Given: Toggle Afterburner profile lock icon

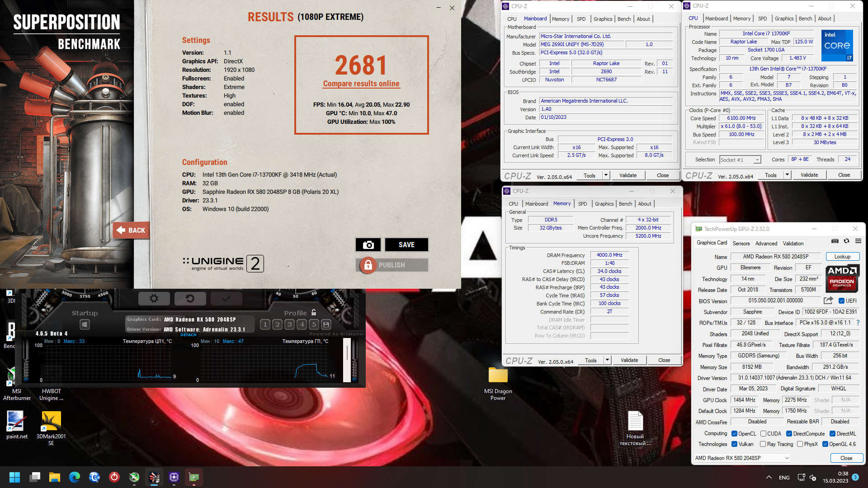Looking at the screenshot, I should click(314, 312).
